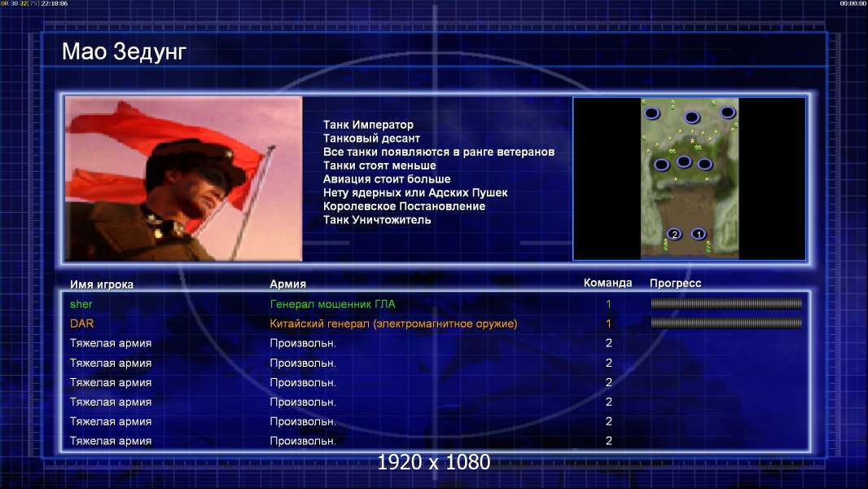Click the 'Танковый десант' feature line
The width and height of the screenshot is (868, 489).
[x=371, y=139]
